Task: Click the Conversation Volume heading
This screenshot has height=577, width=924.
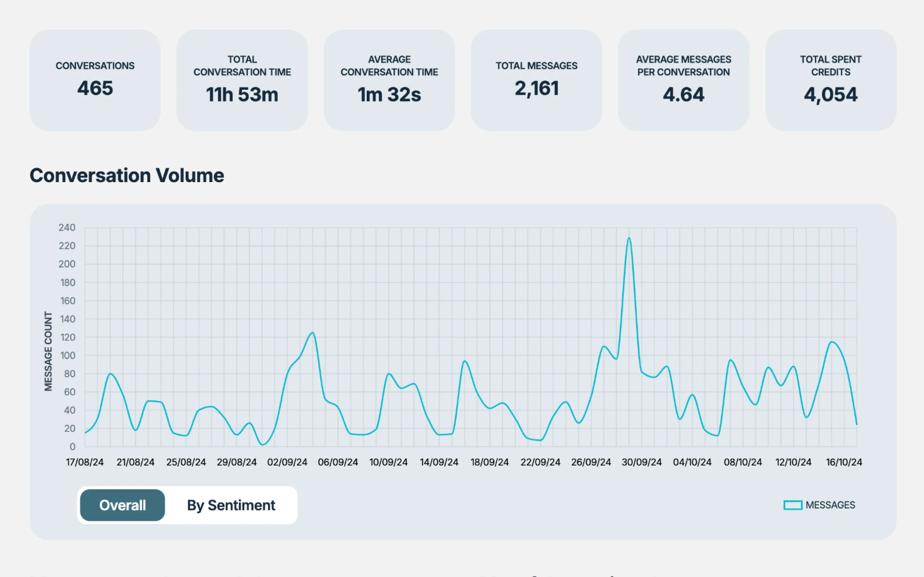Action: tap(127, 176)
